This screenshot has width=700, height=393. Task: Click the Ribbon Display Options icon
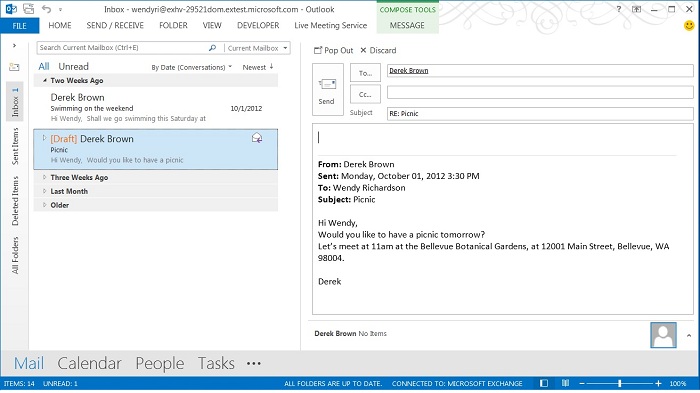[x=636, y=9]
